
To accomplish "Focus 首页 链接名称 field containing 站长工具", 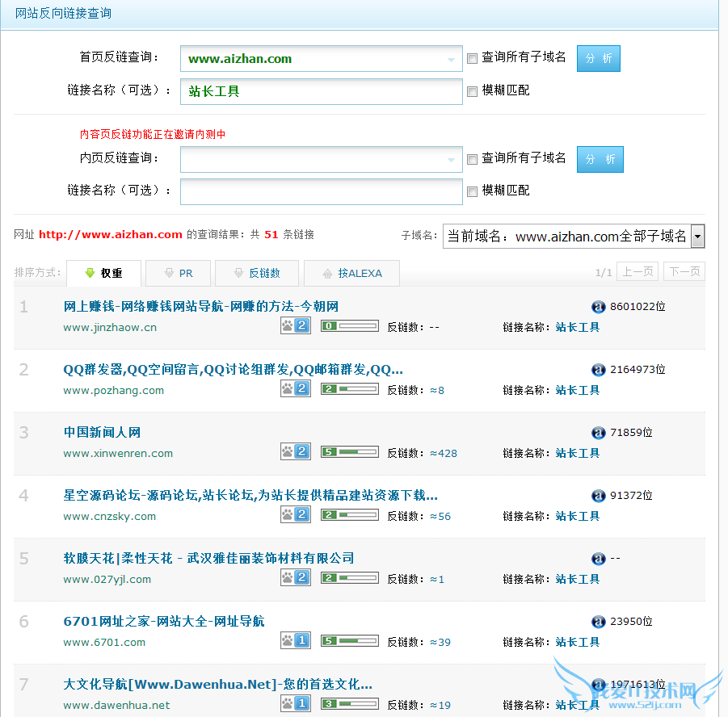I will (322, 91).
